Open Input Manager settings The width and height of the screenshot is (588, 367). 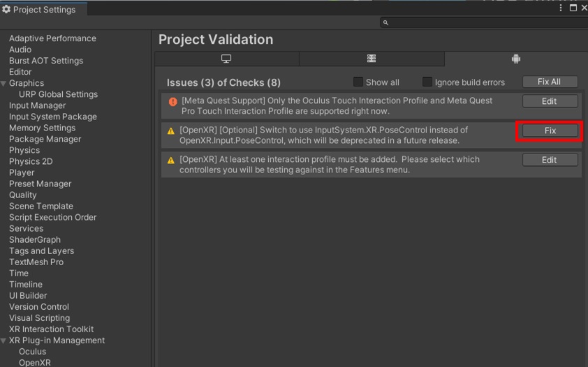pyautogui.click(x=38, y=106)
